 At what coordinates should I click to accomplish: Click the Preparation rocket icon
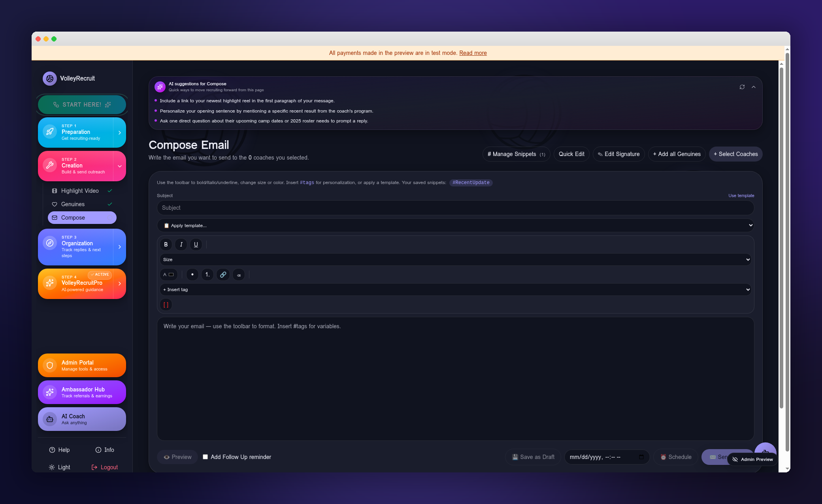point(50,132)
